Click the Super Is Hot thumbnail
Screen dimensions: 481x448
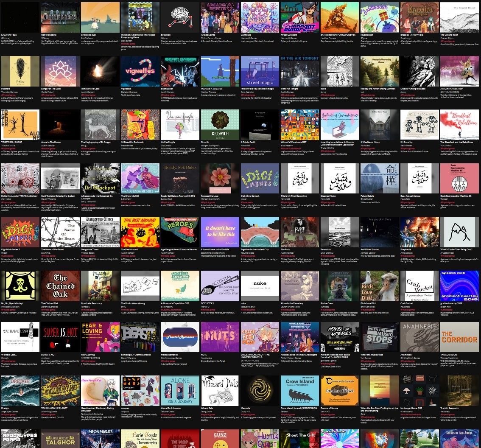(x=60, y=337)
